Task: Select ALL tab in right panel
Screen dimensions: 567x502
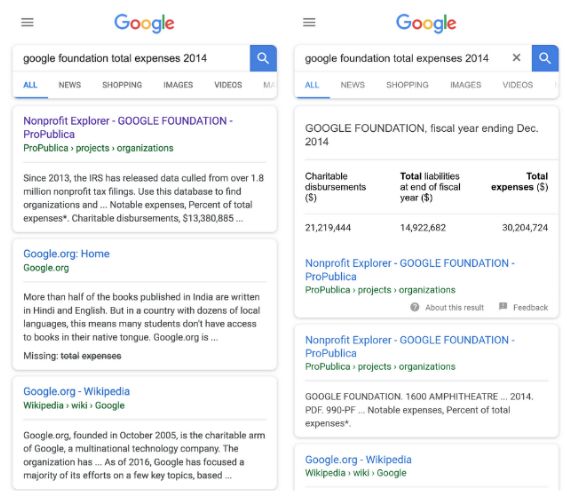Action: tap(312, 85)
